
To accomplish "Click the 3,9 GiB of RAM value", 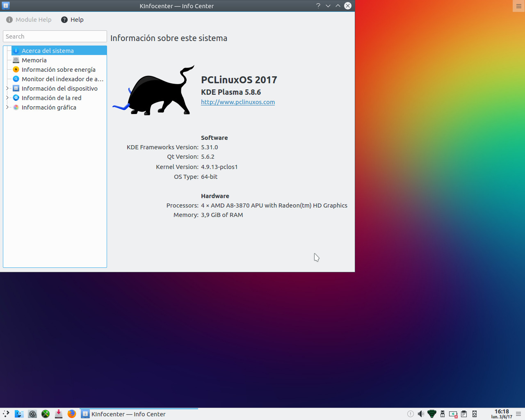I will click(222, 215).
